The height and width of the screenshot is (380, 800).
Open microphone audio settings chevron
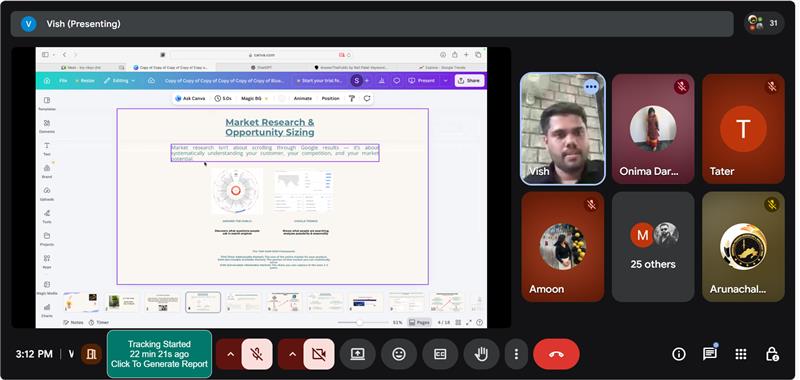[230, 354]
